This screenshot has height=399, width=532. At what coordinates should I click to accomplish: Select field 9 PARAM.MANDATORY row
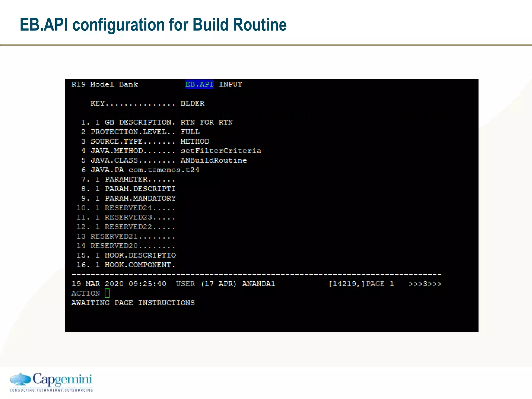click(128, 198)
